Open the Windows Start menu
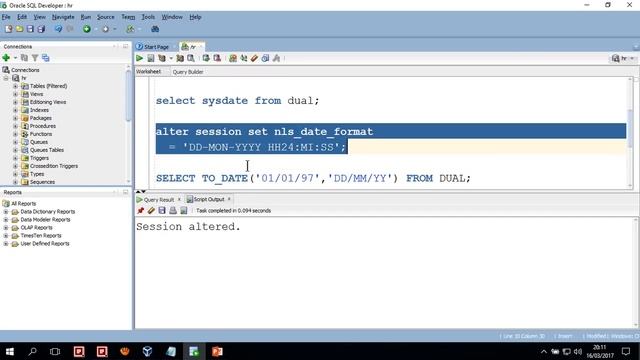The image size is (640, 360). click(9, 351)
